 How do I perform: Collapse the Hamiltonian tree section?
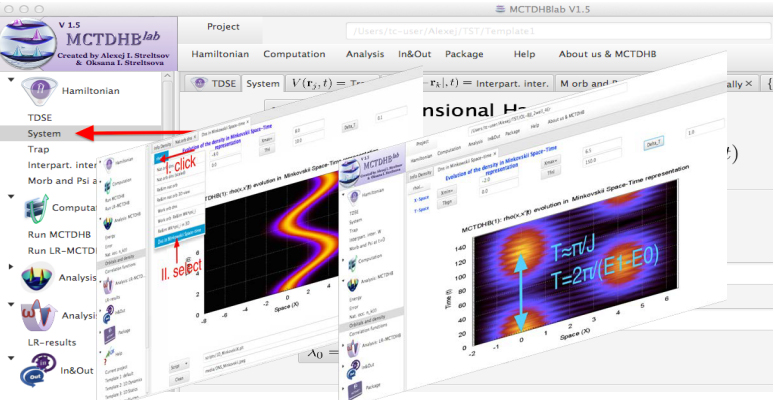(11, 80)
